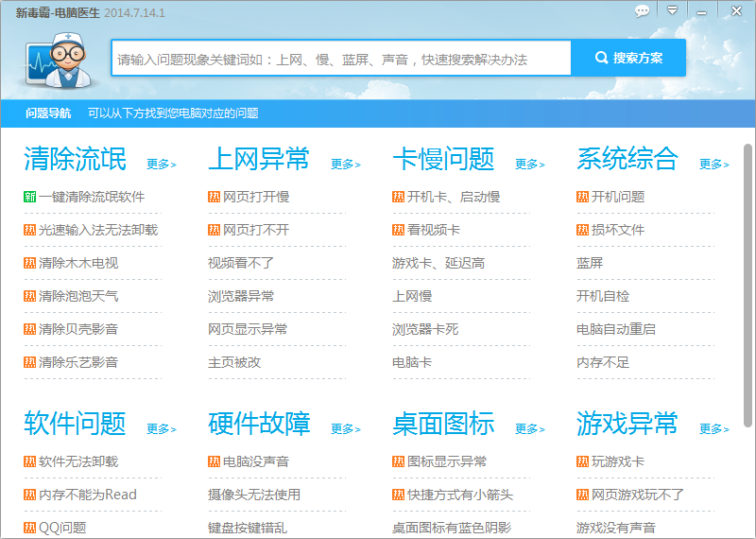
Task: Click the problem keyword search input field
Action: [x=340, y=59]
